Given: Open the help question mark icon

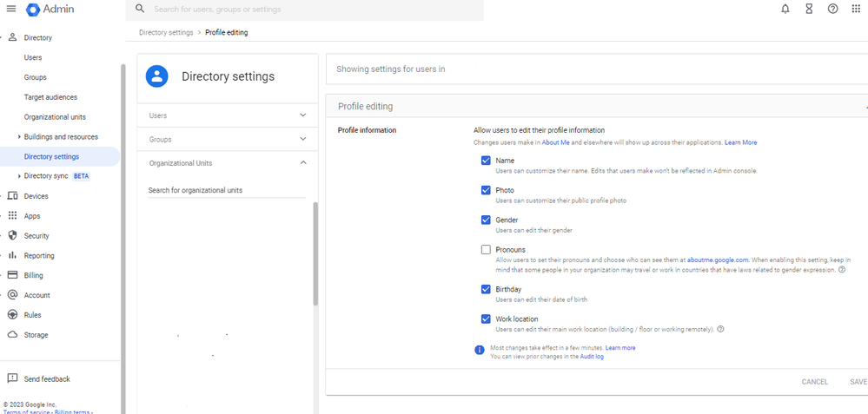Looking at the screenshot, I should point(832,9).
